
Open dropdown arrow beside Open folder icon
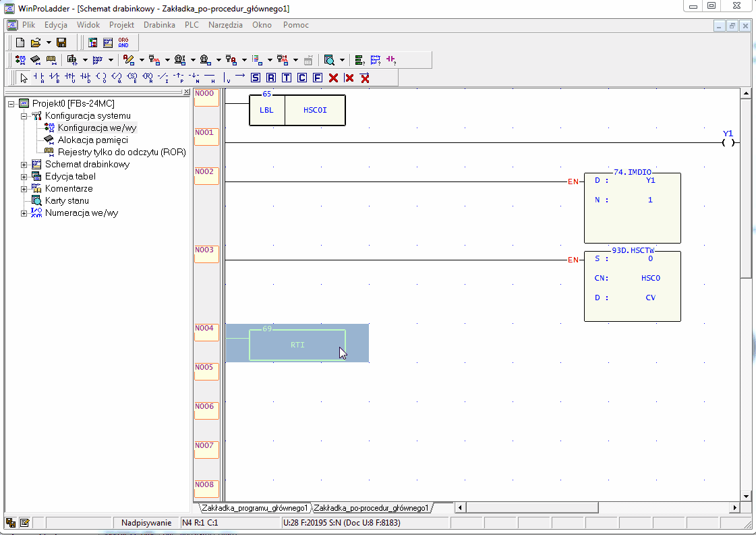tap(49, 43)
